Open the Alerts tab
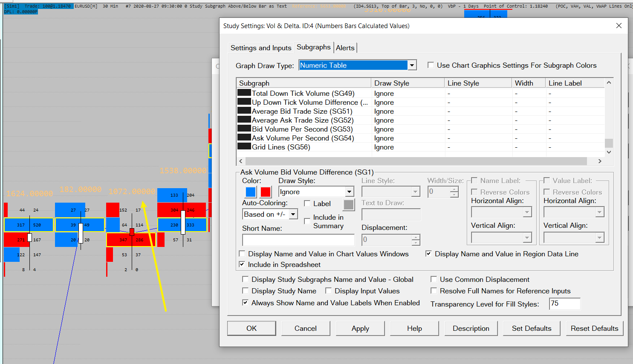Screen dimensions: 633x364 [345, 48]
